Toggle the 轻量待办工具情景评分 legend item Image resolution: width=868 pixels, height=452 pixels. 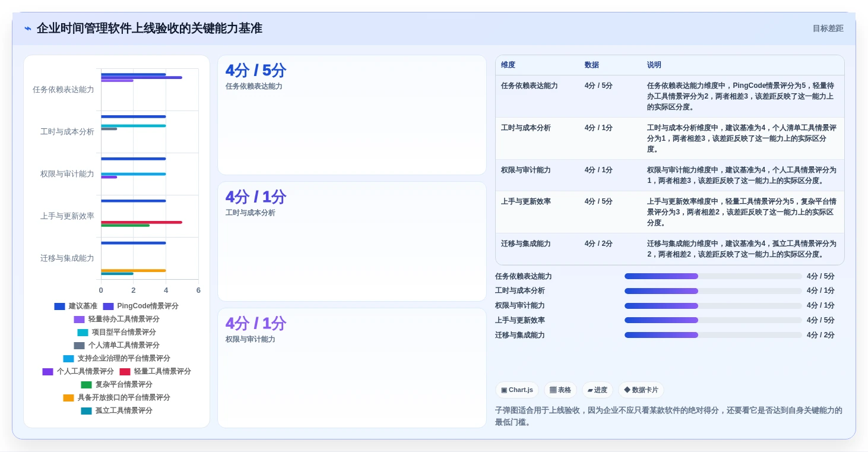tap(116, 320)
